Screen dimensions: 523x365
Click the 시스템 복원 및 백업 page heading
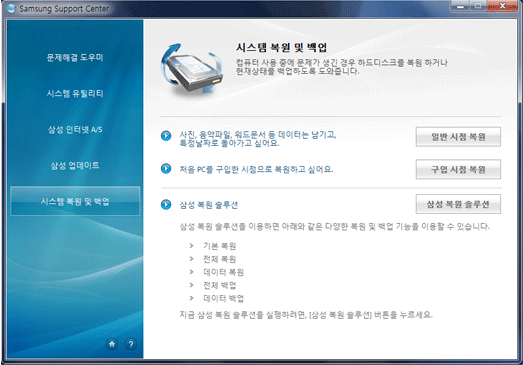pyautogui.click(x=282, y=48)
